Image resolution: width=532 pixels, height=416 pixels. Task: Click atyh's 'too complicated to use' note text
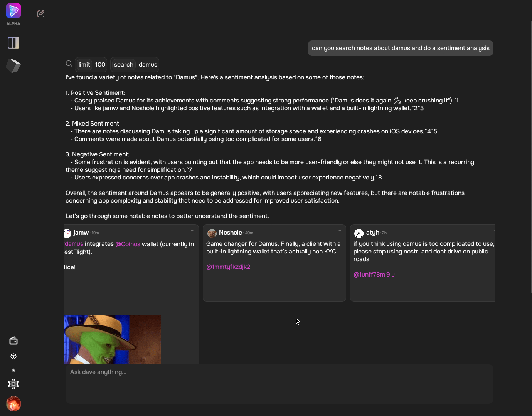point(424,252)
